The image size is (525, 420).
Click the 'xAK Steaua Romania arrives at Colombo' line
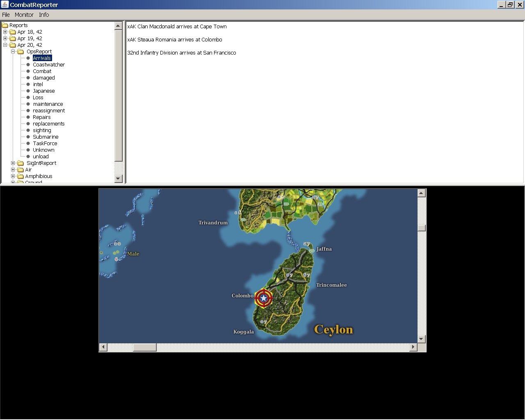[175, 40]
